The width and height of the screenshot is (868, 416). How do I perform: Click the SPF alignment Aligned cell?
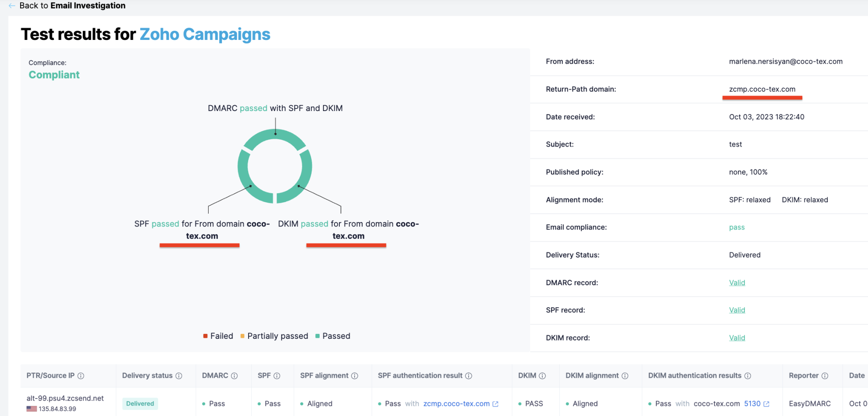click(x=320, y=404)
